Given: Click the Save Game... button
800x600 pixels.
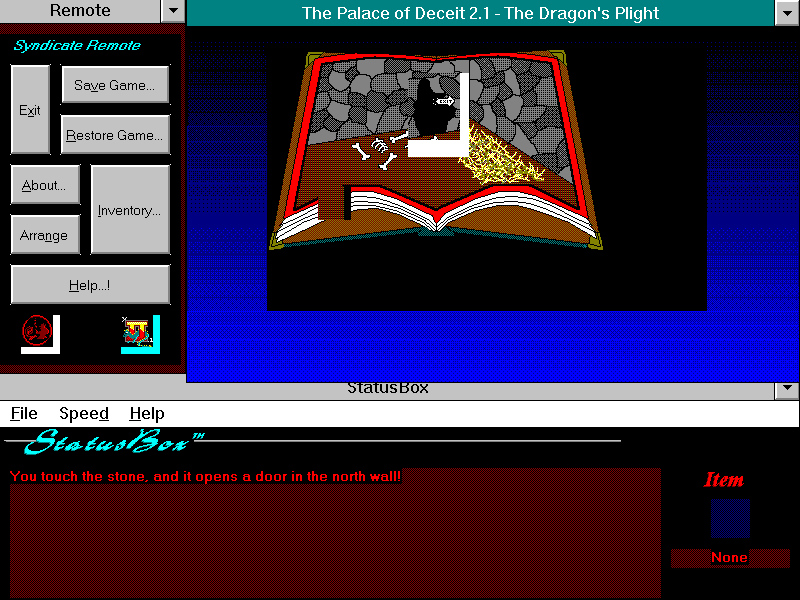Looking at the screenshot, I should click(x=115, y=85).
